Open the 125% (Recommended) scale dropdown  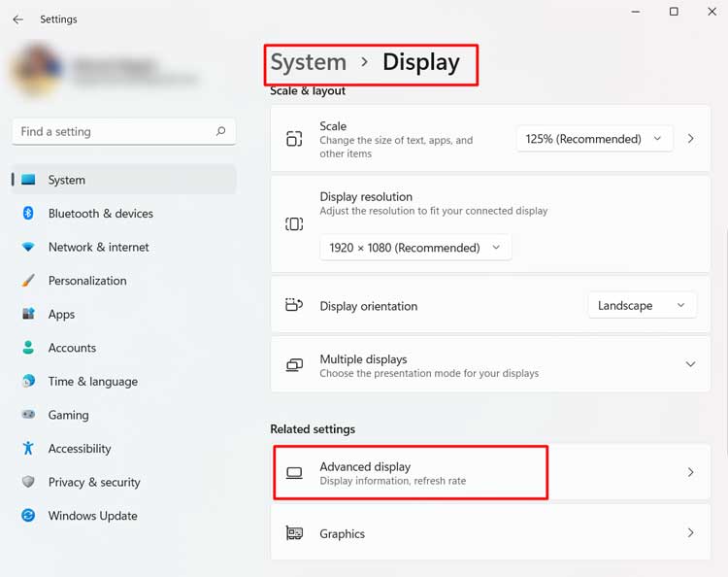tap(594, 139)
